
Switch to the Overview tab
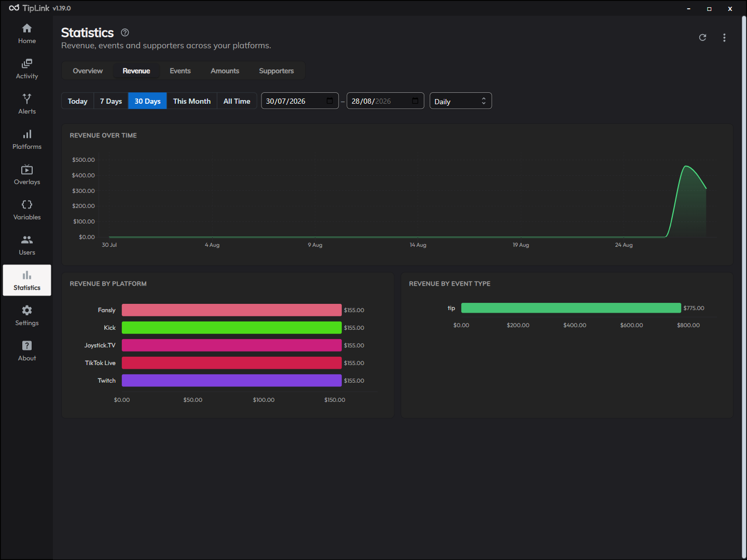88,71
